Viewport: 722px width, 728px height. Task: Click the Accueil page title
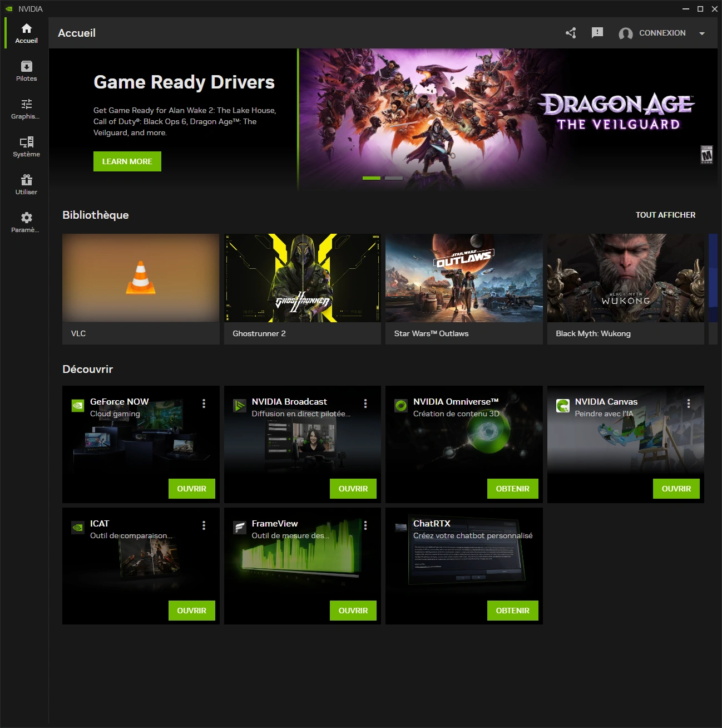[77, 33]
